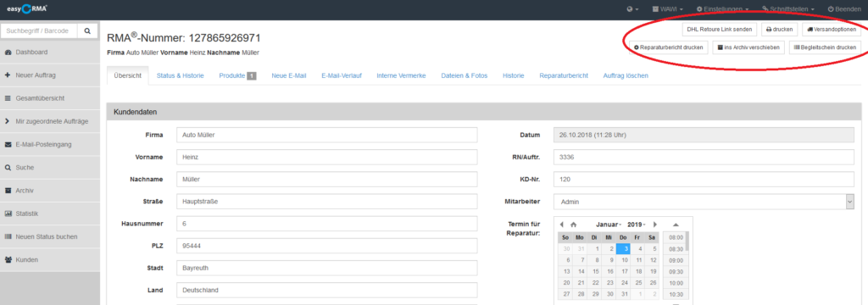Open Suche in the sidebar
Viewport: 868px width, 305px height.
click(x=50, y=167)
